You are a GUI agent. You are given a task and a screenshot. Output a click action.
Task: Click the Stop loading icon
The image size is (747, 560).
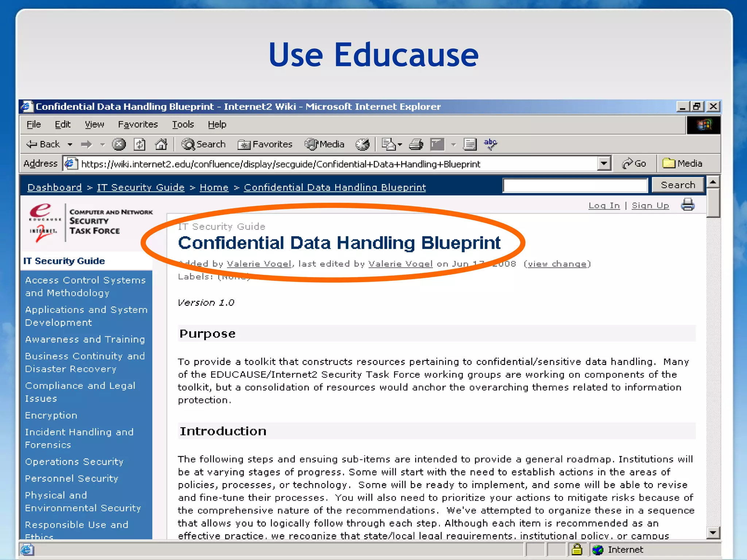(x=119, y=144)
